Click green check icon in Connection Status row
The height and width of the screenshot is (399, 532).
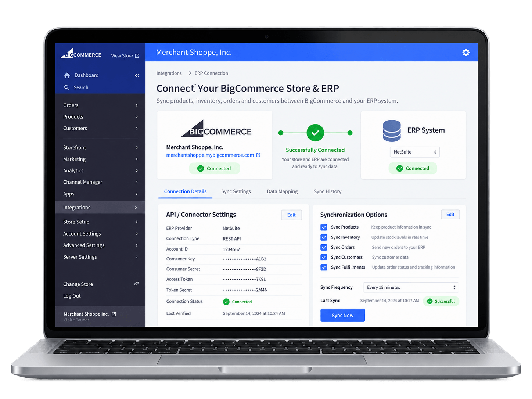point(226,302)
